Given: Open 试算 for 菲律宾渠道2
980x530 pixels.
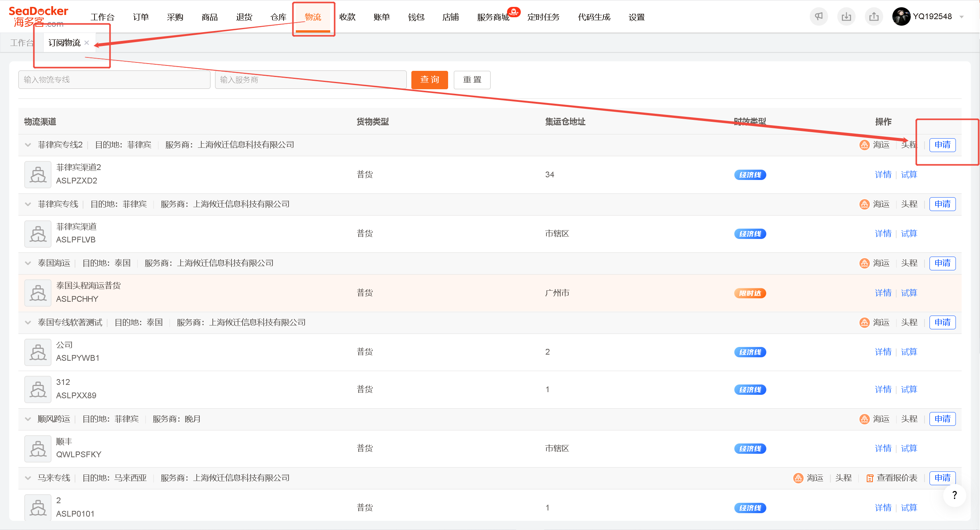Looking at the screenshot, I should 909,175.
